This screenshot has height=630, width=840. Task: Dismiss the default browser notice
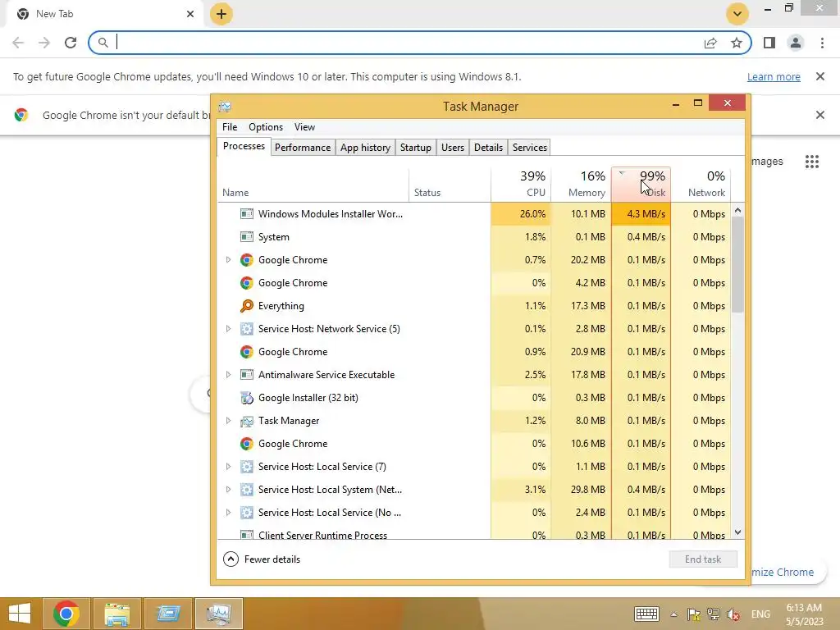[820, 115]
